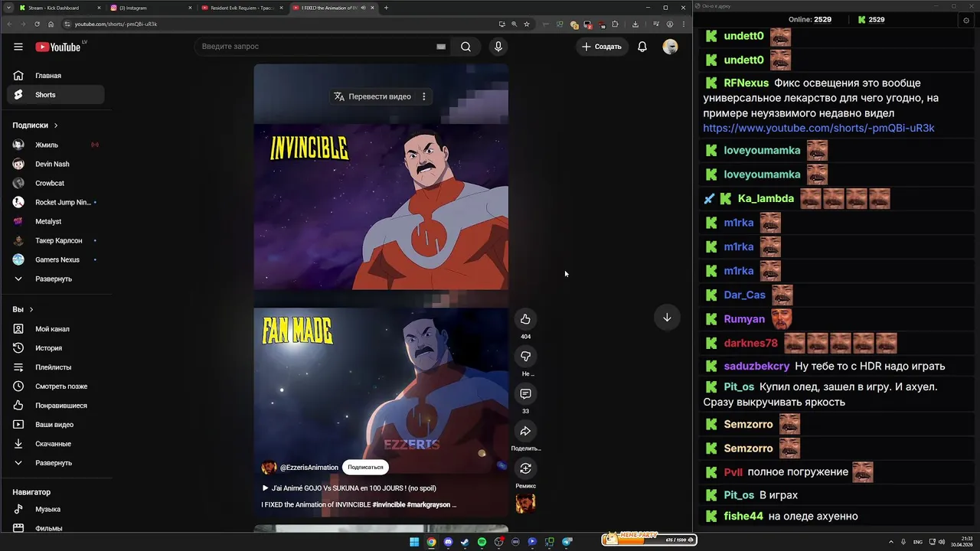Open the @EzzerisAnimation channel link
The height and width of the screenshot is (551, 980).
point(309,467)
